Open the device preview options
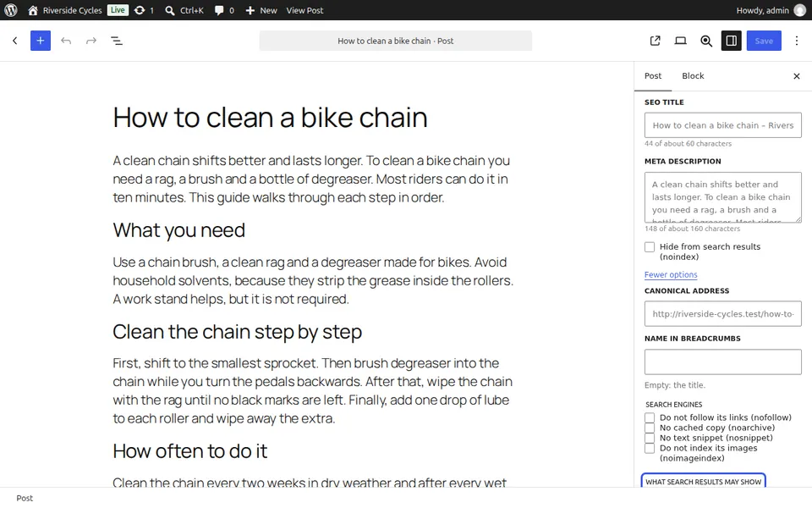 click(x=680, y=41)
